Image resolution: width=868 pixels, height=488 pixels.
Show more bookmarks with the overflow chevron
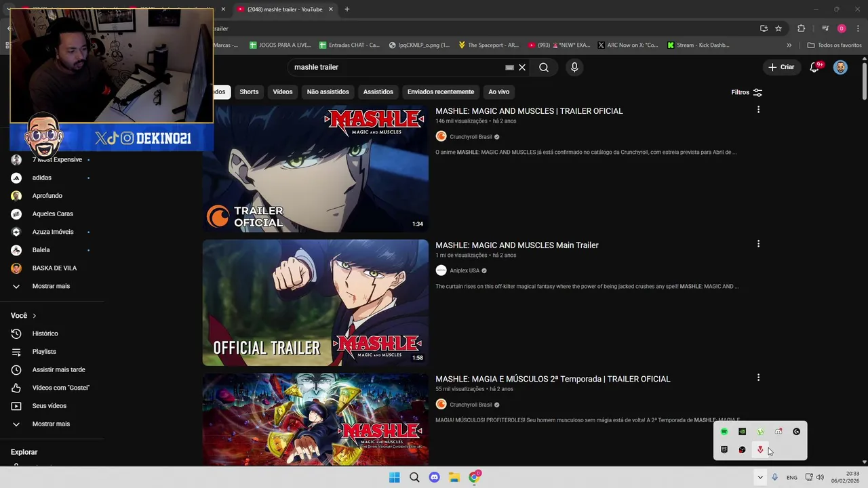[x=789, y=45]
